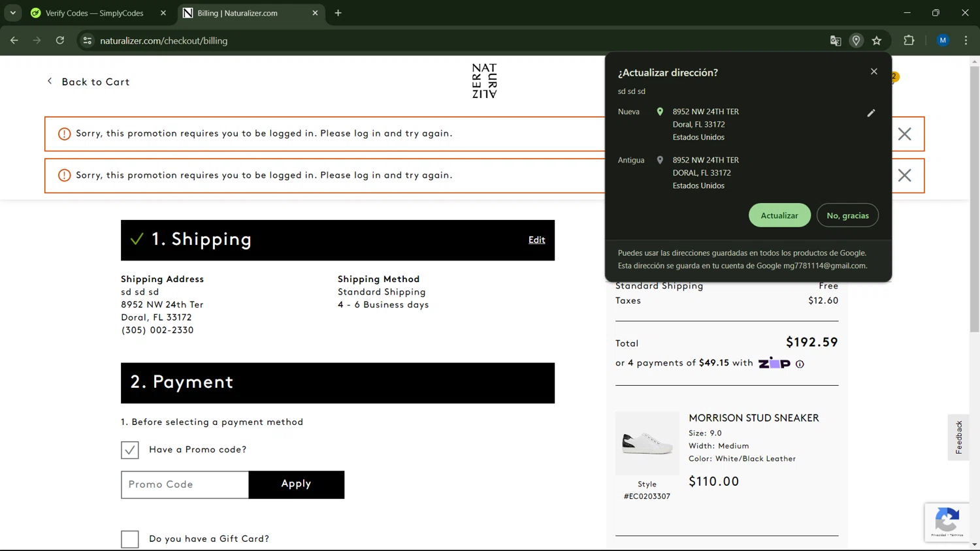Go Back to Cart
This screenshot has width=980, height=551.
88,82
